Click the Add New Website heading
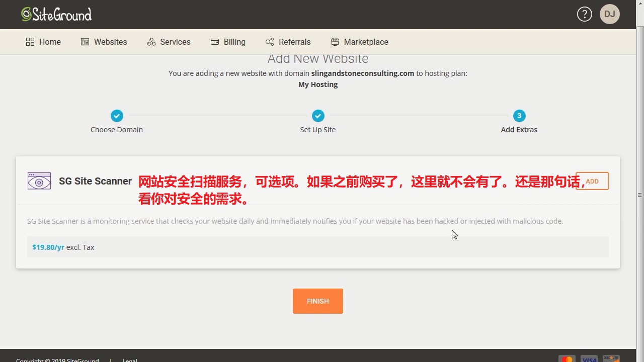The image size is (644, 362). tap(318, 58)
